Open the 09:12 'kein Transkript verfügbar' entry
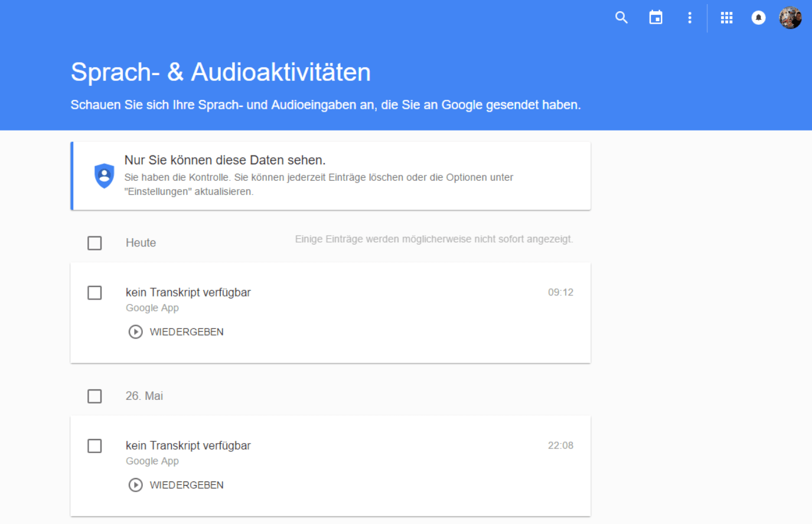Screen dimensions: 812x524 (188, 292)
